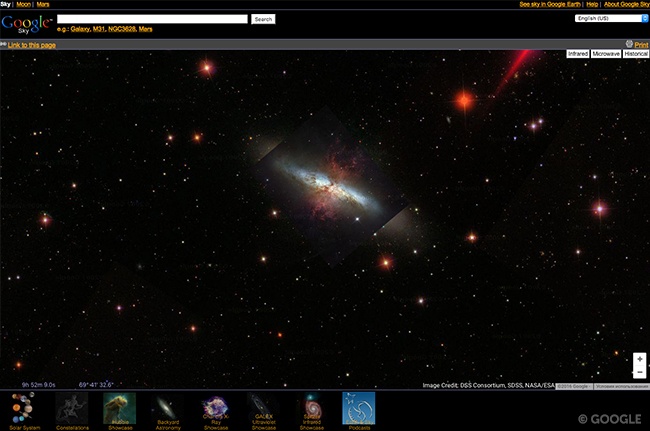650x431 pixels.
Task: Open the Constellations showcase icon
Action: tap(71, 409)
